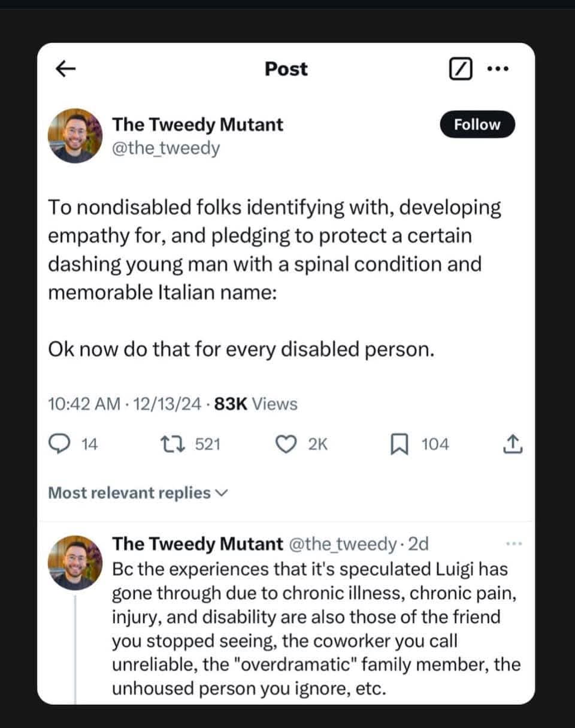The image size is (575, 728).
Task: Open the reply author's avatar
Action: [x=75, y=563]
